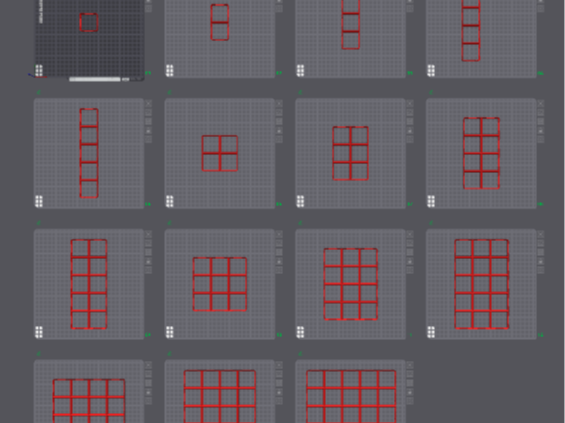565x423 pixels.
Task: Click auto-orient icon beside 2-column 5-row plate
Action: (x=148, y=244)
